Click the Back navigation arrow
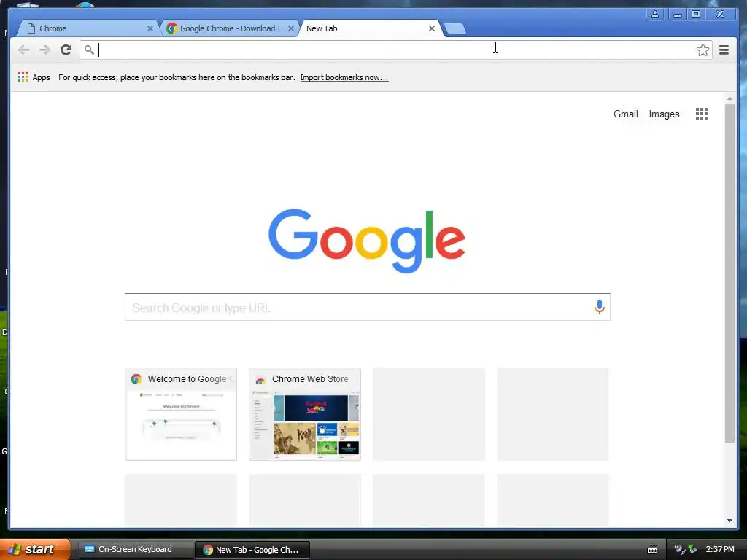Viewport: 747px width, 560px height. point(23,50)
